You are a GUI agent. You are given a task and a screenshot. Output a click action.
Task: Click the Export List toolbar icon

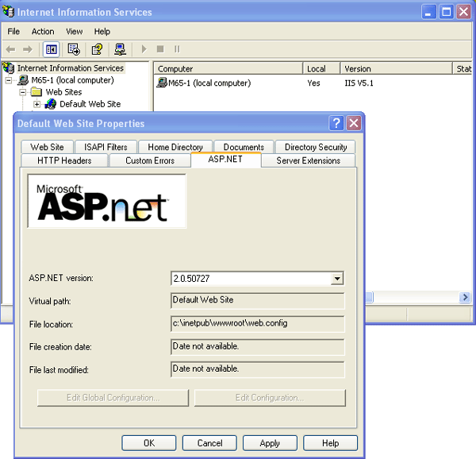tap(74, 49)
